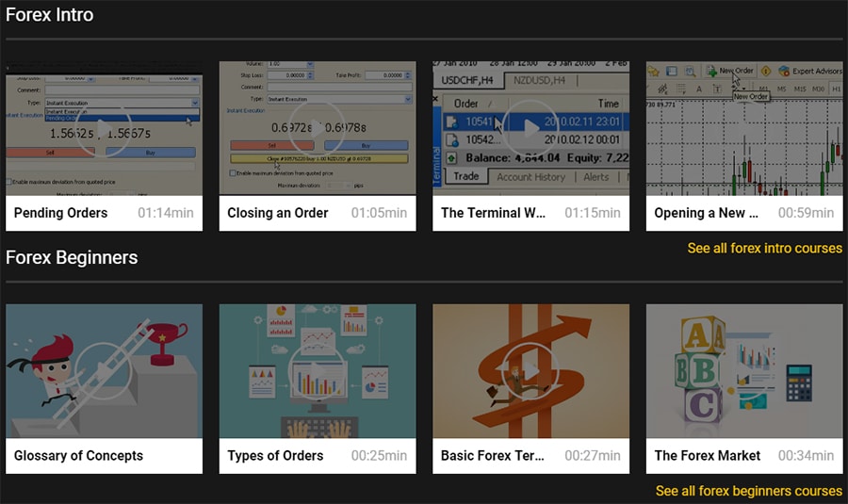Select the 'Forex Beginners' section heading
This screenshot has height=504, width=848.
point(72,257)
